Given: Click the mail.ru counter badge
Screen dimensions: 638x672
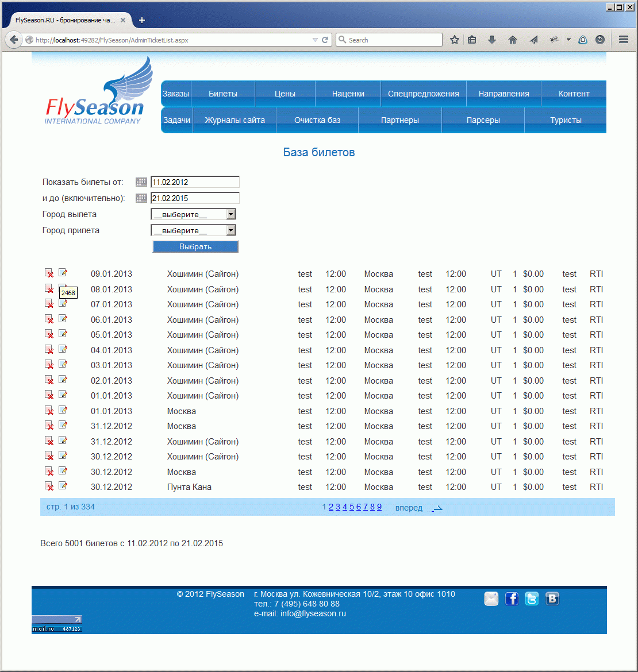Looking at the screenshot, I should tap(56, 624).
